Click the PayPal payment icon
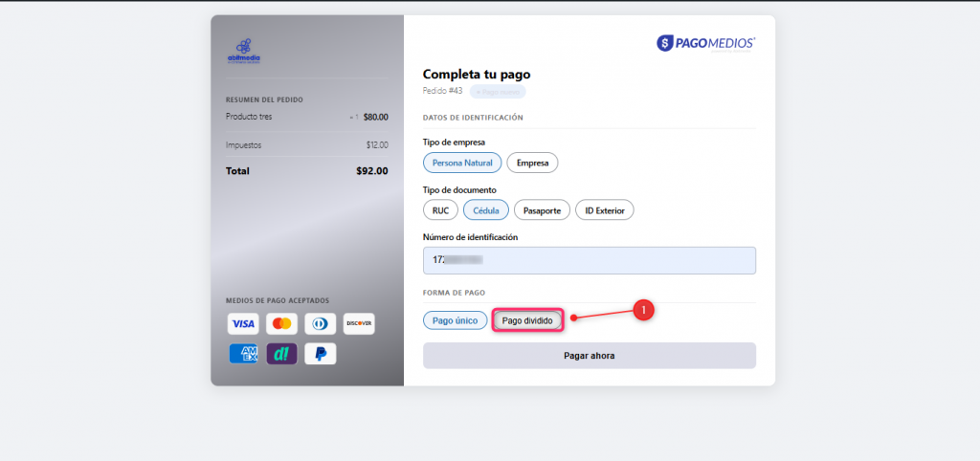 point(320,354)
